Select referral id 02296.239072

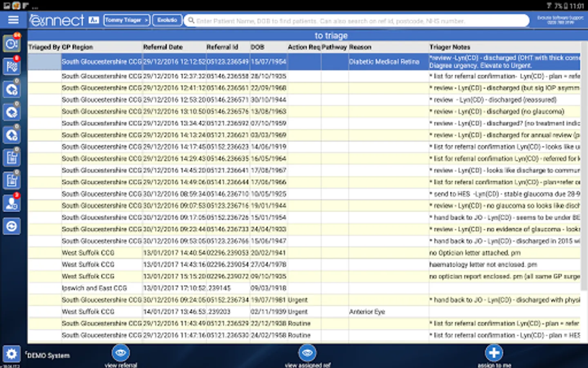pyautogui.click(x=227, y=277)
